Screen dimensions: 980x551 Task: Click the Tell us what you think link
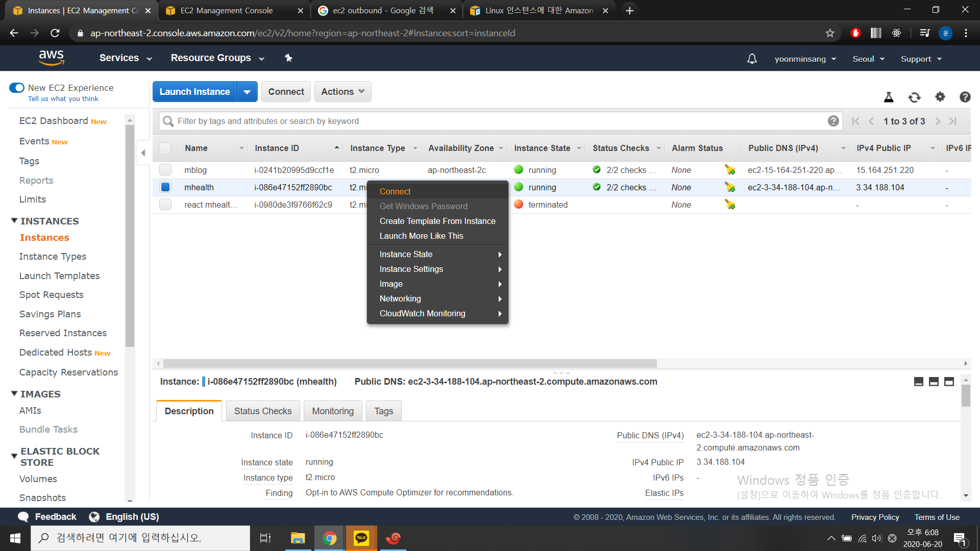[63, 98]
